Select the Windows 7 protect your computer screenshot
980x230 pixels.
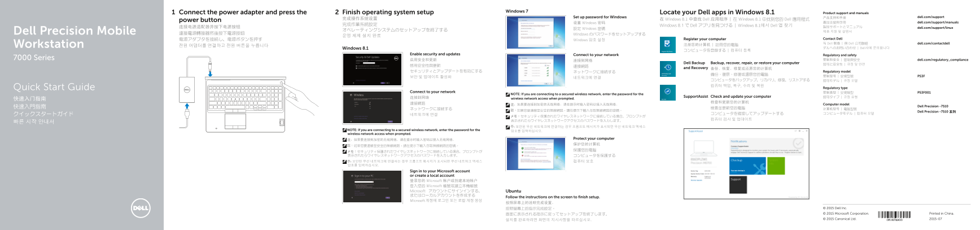click(x=536, y=154)
